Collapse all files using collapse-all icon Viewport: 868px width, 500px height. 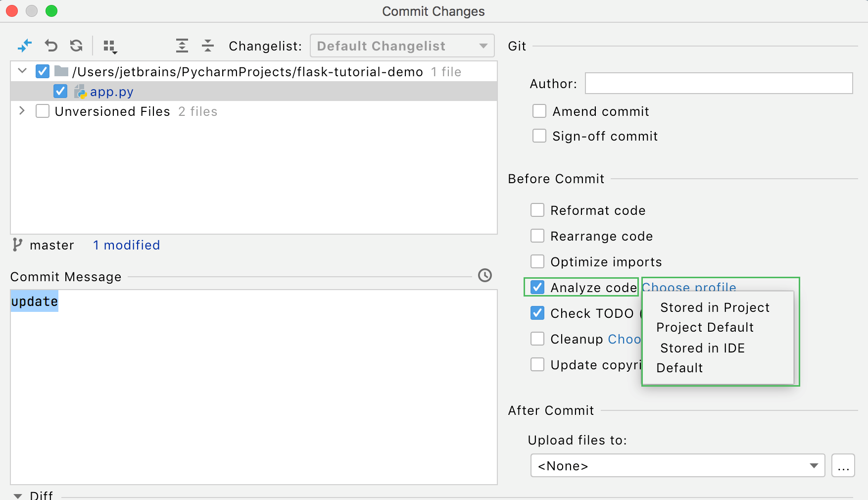coord(208,46)
